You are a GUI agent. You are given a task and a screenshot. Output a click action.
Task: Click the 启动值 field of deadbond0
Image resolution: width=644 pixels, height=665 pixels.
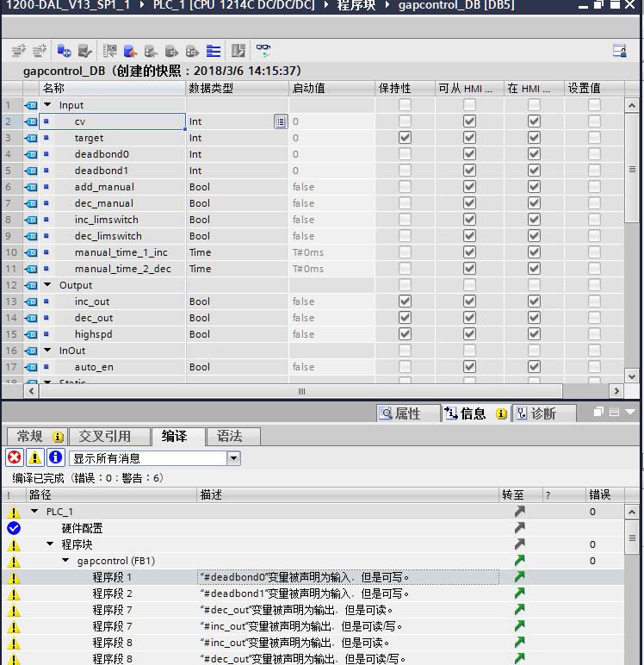point(331,154)
